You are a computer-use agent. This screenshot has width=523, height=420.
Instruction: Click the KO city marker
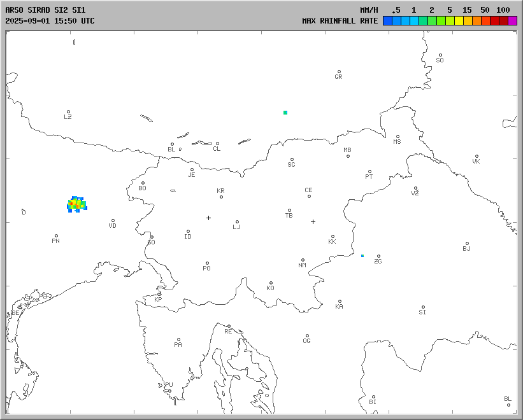(x=271, y=283)
